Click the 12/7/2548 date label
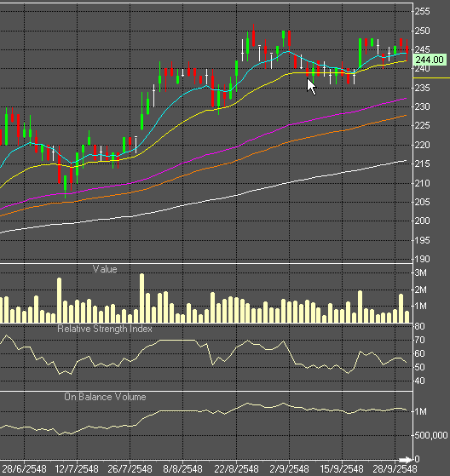The image size is (450, 476). point(77,468)
